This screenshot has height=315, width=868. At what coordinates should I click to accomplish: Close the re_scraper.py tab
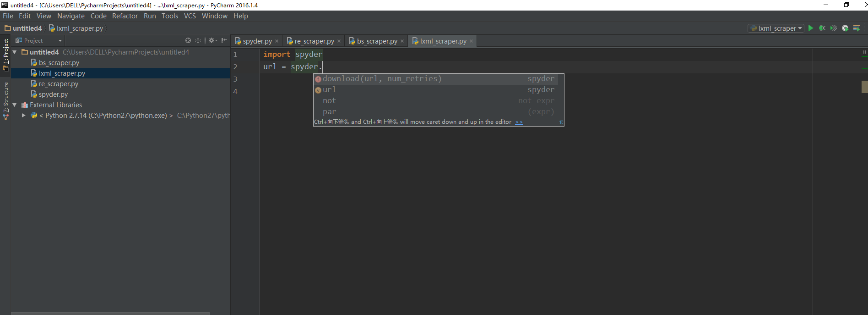click(x=339, y=41)
